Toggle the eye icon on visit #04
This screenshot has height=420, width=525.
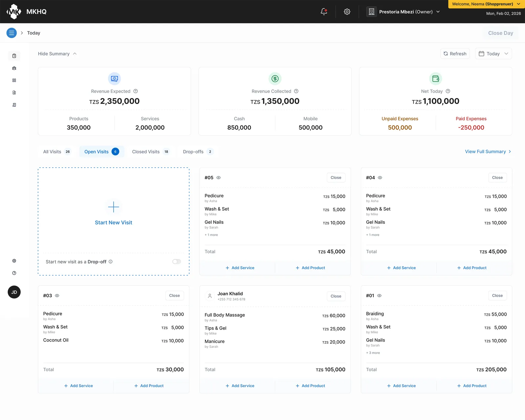[x=380, y=178]
